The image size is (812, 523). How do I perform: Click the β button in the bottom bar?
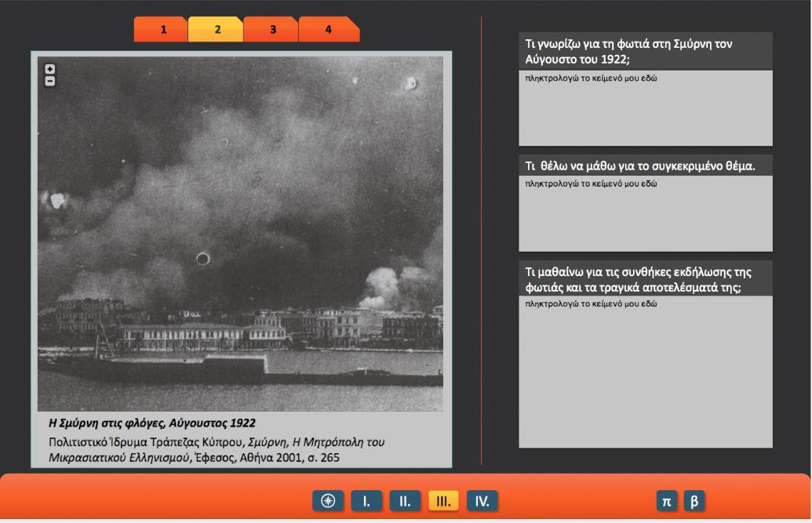[694, 501]
